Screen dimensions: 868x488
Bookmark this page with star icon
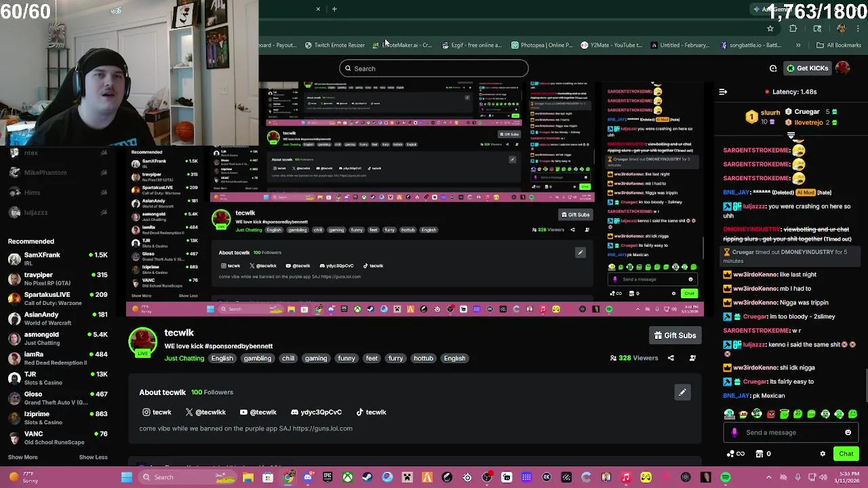770,28
